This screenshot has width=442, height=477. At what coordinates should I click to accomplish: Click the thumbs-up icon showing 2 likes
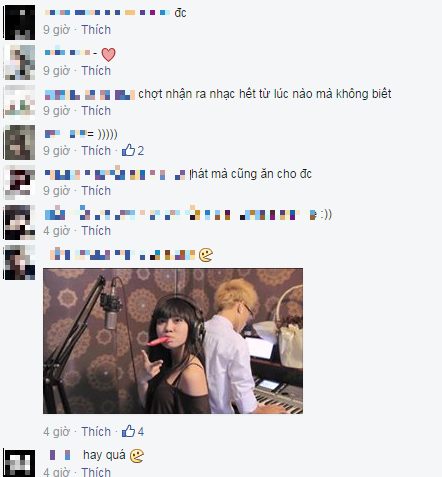point(128,150)
